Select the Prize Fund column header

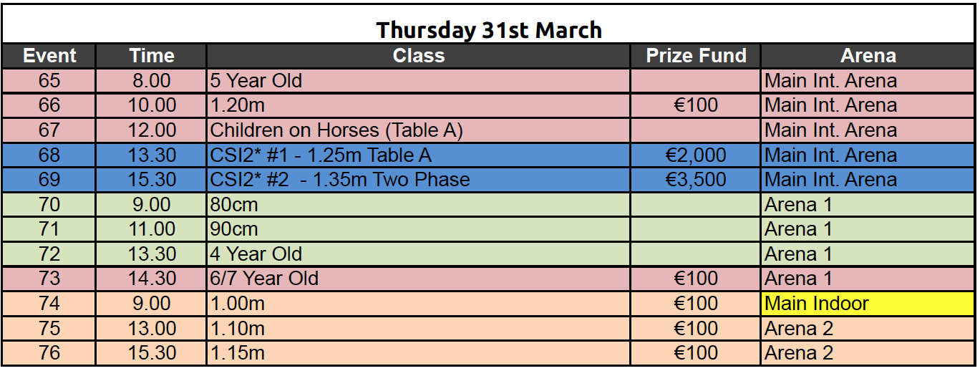point(696,56)
